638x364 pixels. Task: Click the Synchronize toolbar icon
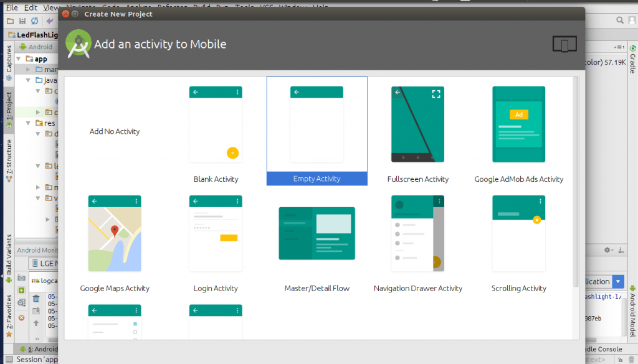[x=35, y=21]
